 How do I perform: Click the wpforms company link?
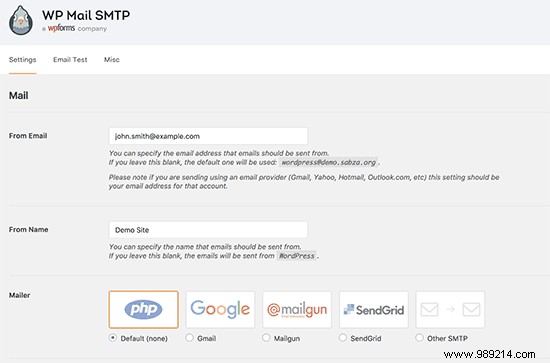pyautogui.click(x=61, y=28)
